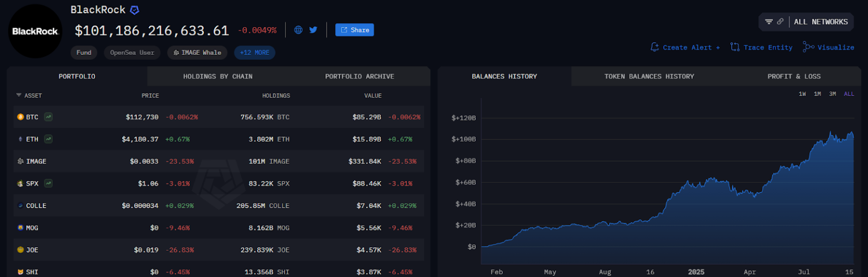Open the Twitter bird icon link
The image size is (868, 277).
[313, 30]
